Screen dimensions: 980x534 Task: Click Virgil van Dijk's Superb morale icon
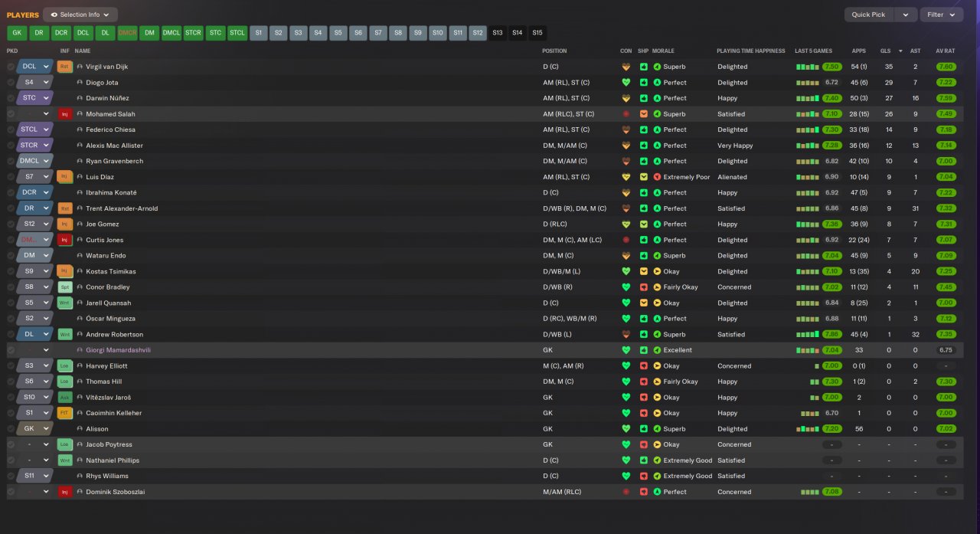(657, 67)
